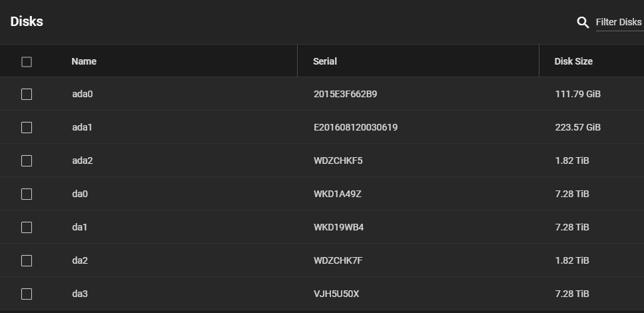The height and width of the screenshot is (313, 644).
Task: Check the ada0 disk checkbox
Action: (26, 94)
